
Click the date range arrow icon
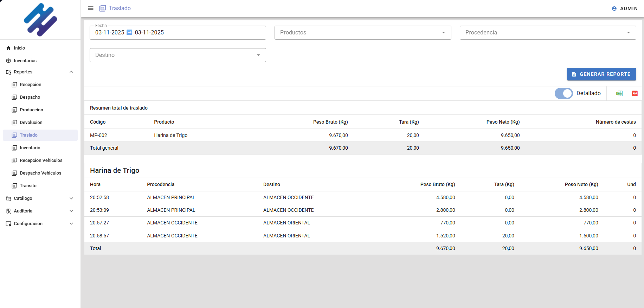coord(129,33)
